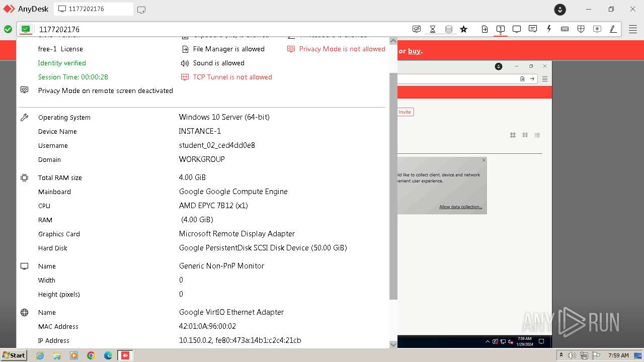Screen dimensions: 644x362
Task: Click the remote window connect arrow
Action: tap(532, 79)
